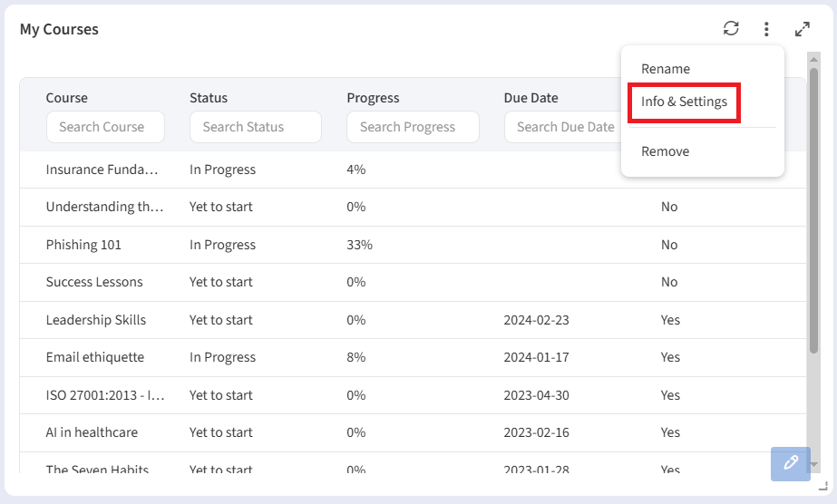Open the Phishing 101 course row
The width and height of the screenshot is (837, 504).
[x=83, y=245]
